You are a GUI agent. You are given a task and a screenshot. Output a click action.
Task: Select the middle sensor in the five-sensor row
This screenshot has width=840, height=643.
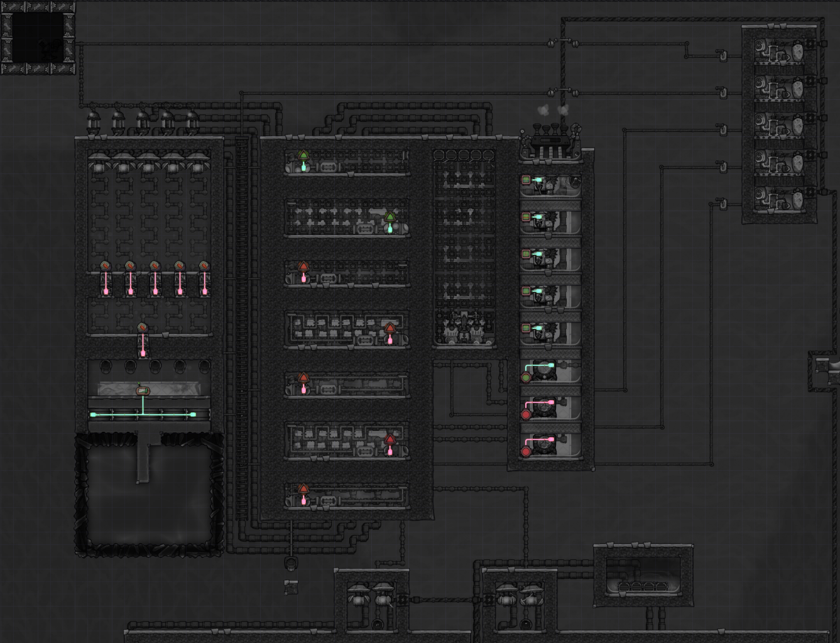[x=155, y=266]
